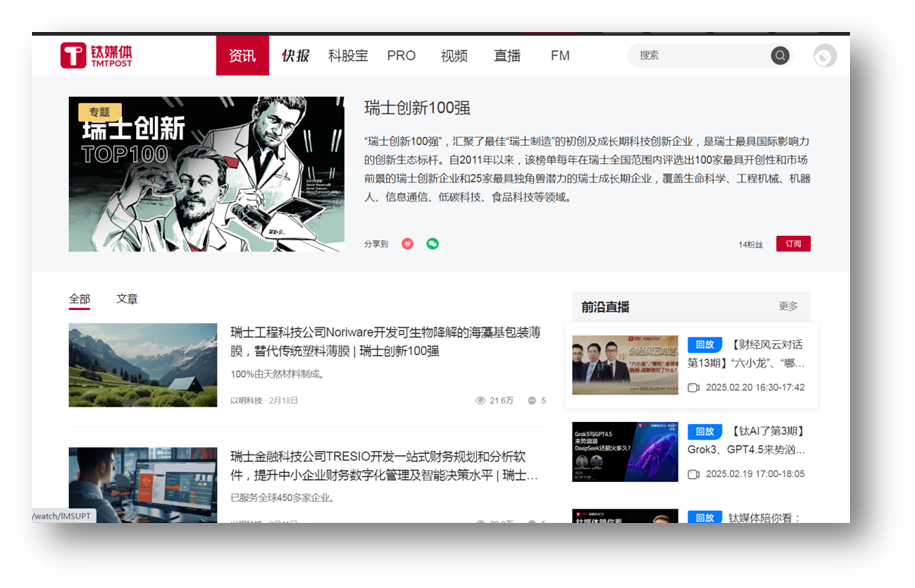This screenshot has height=588, width=915.
Task: Open the 快报 navigation item
Action: pyautogui.click(x=295, y=55)
